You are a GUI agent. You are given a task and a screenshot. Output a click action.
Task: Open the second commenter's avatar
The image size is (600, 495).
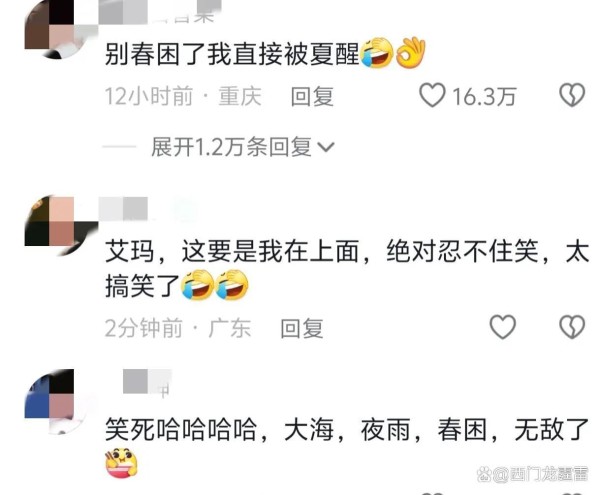57,225
